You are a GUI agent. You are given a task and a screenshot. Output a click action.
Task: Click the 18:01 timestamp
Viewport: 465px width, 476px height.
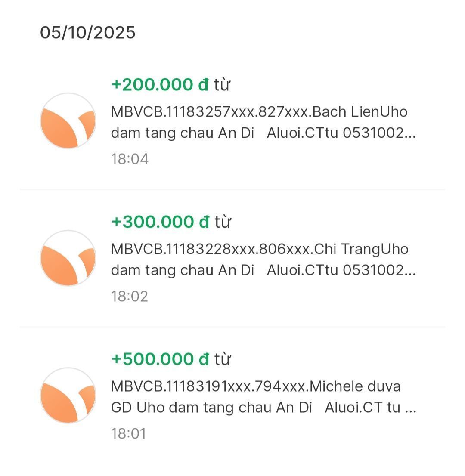pos(128,433)
